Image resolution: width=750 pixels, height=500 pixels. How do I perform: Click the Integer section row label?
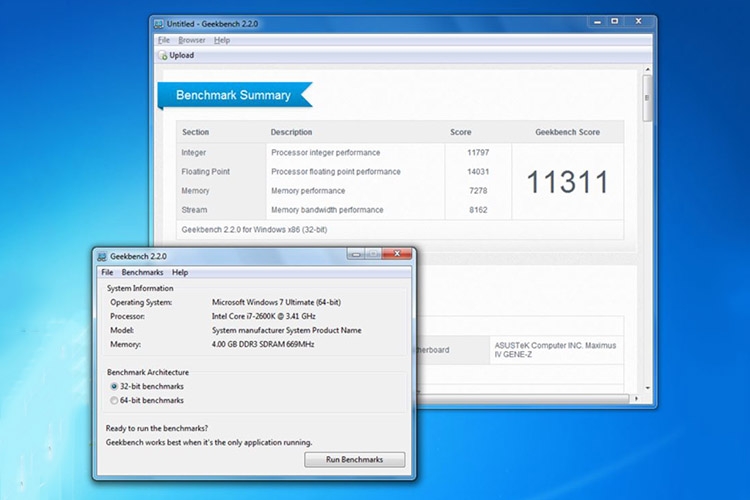(x=193, y=153)
